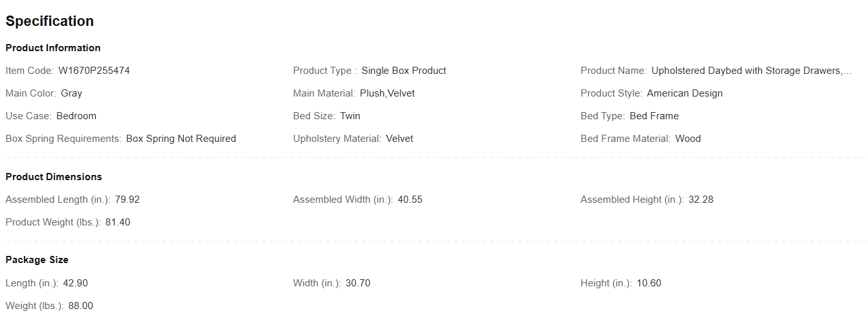Click the Assembled Length 79.92 value
The image size is (868, 322).
(128, 200)
